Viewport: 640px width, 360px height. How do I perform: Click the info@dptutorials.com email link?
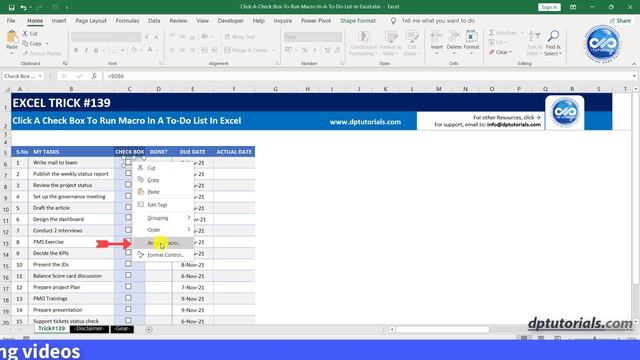tap(514, 124)
